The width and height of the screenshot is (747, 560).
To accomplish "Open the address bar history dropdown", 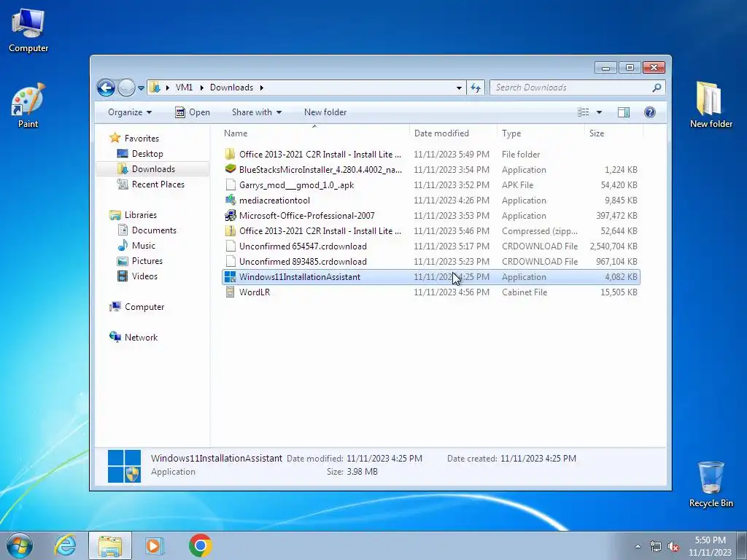I will [x=459, y=88].
